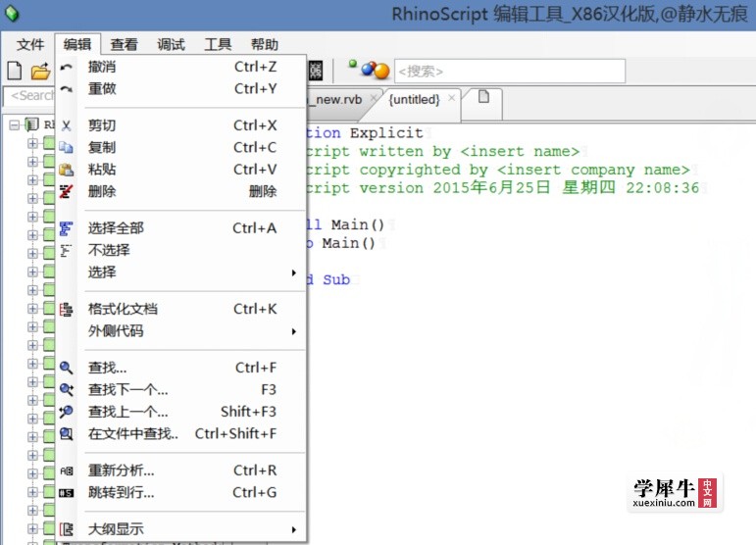The width and height of the screenshot is (756, 545).
Task: Click the Paste clipboard icon
Action: point(67,170)
